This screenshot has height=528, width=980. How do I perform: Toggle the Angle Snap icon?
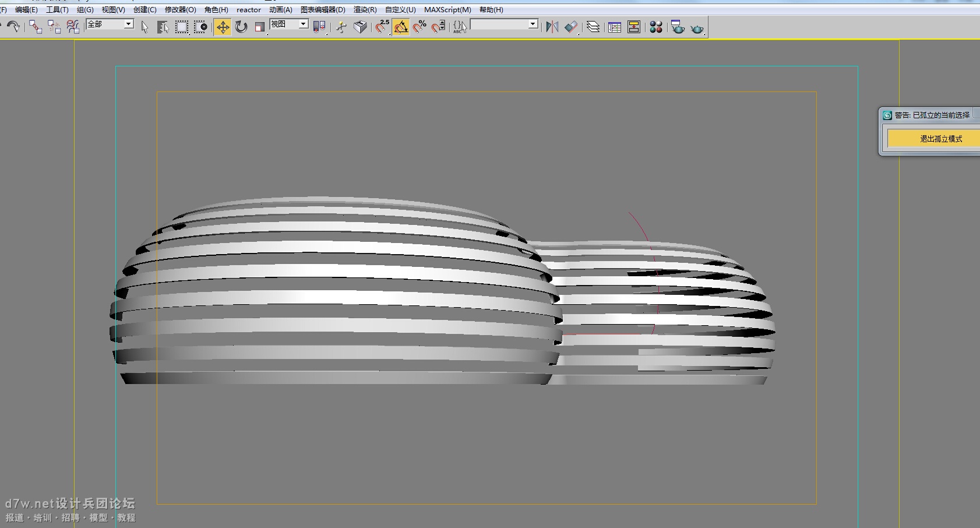[401, 27]
